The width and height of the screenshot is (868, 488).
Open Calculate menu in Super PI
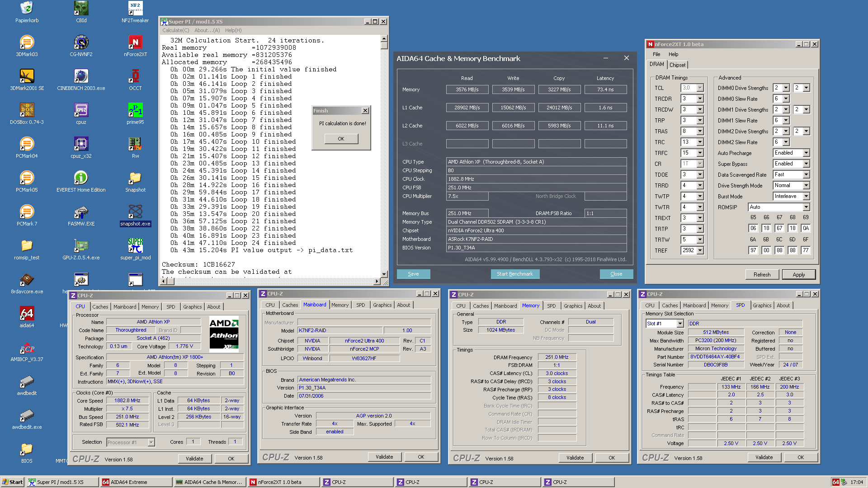(x=176, y=30)
